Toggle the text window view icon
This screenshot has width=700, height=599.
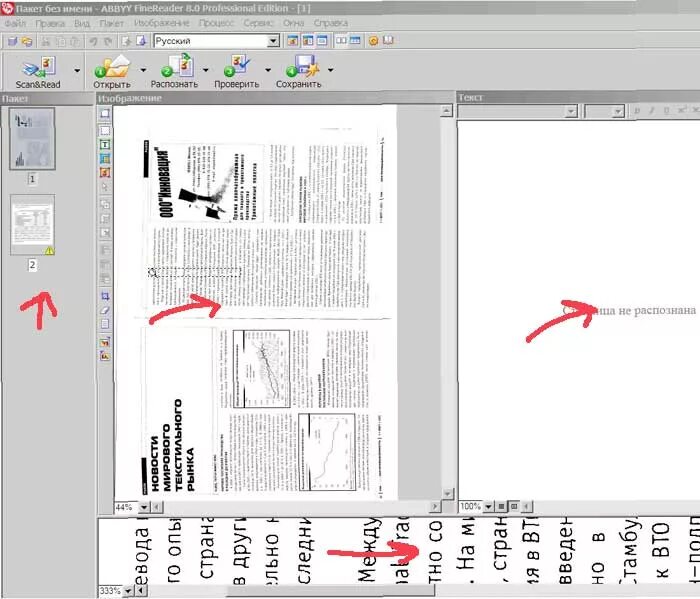pos(322,41)
